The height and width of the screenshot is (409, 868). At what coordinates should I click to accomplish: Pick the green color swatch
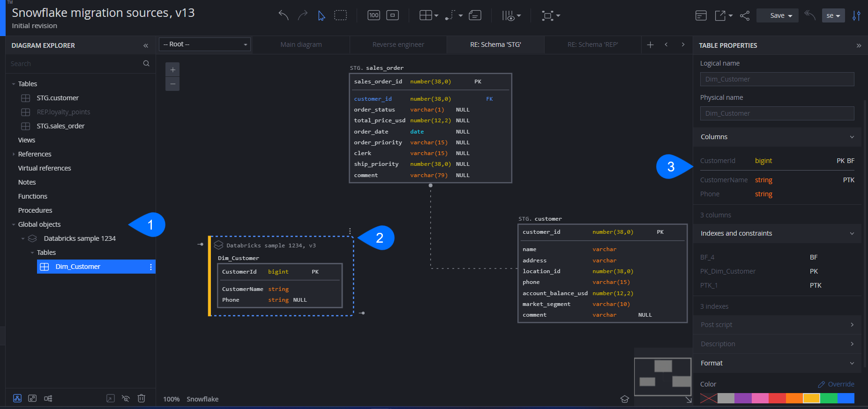point(829,398)
